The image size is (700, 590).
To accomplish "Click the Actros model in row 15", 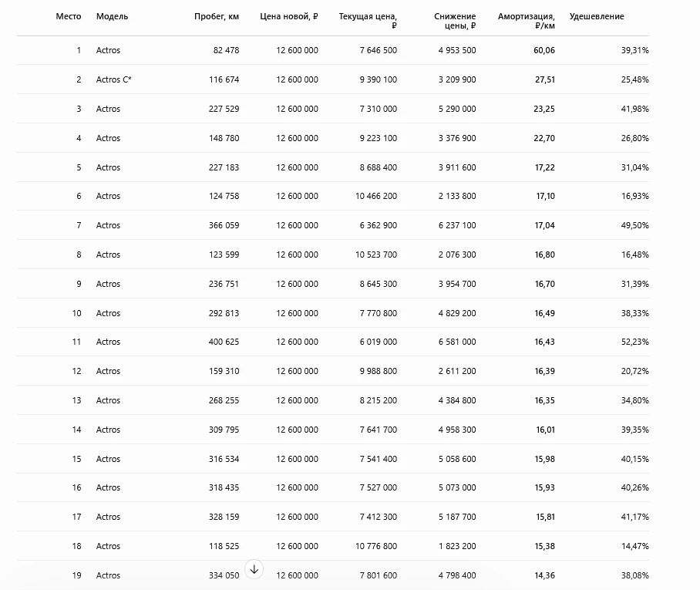I will tap(108, 459).
